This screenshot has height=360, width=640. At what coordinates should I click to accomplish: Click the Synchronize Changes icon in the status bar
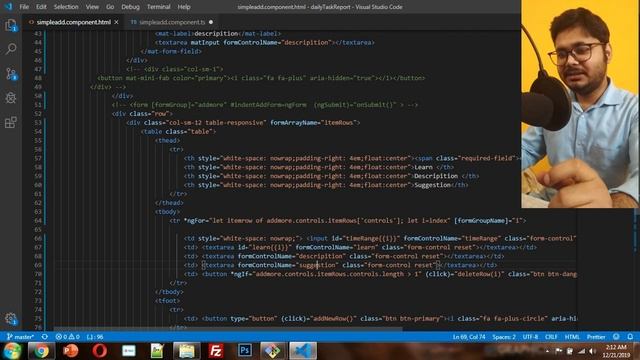coord(45,337)
